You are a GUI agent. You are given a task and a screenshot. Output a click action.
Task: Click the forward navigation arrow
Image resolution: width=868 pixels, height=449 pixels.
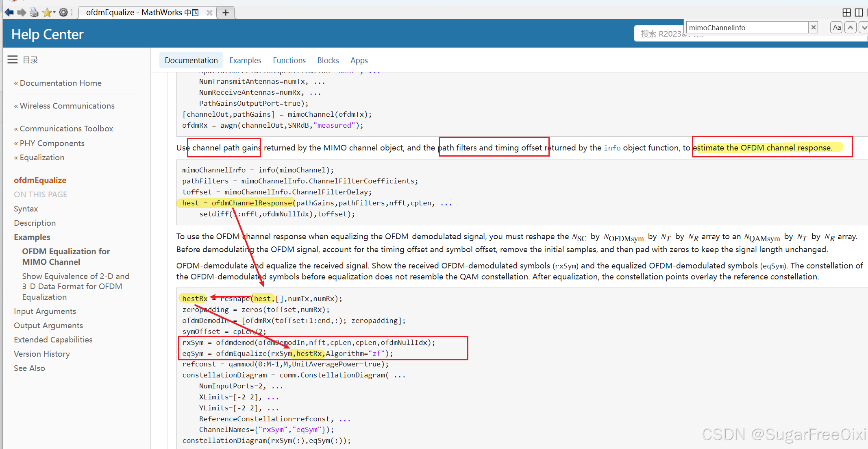point(22,13)
